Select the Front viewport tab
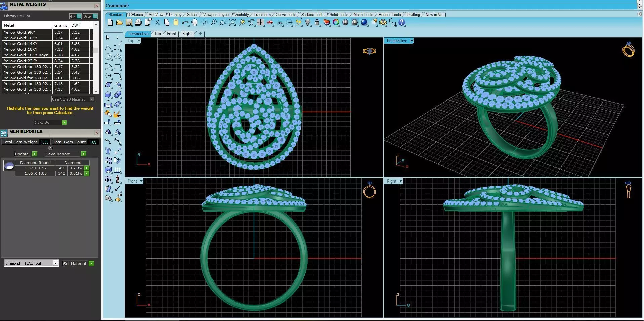 pos(172,34)
